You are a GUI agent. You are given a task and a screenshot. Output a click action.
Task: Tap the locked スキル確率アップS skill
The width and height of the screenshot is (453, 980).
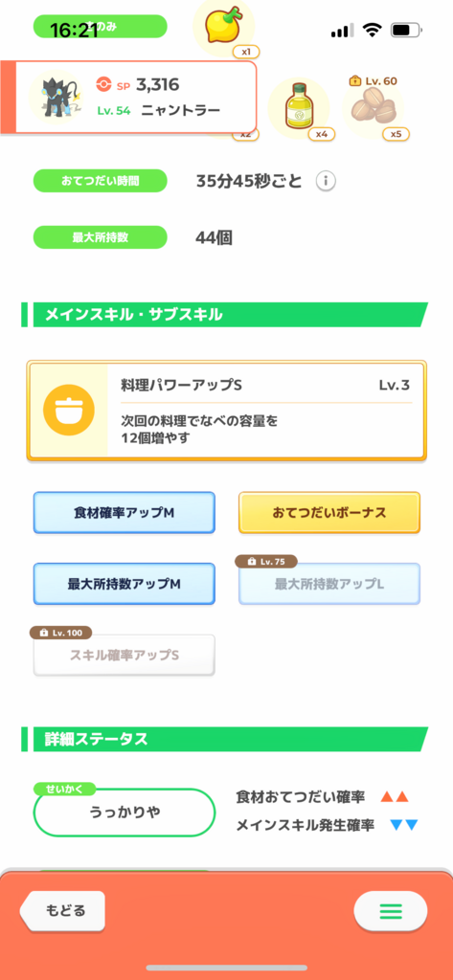pyautogui.click(x=124, y=655)
